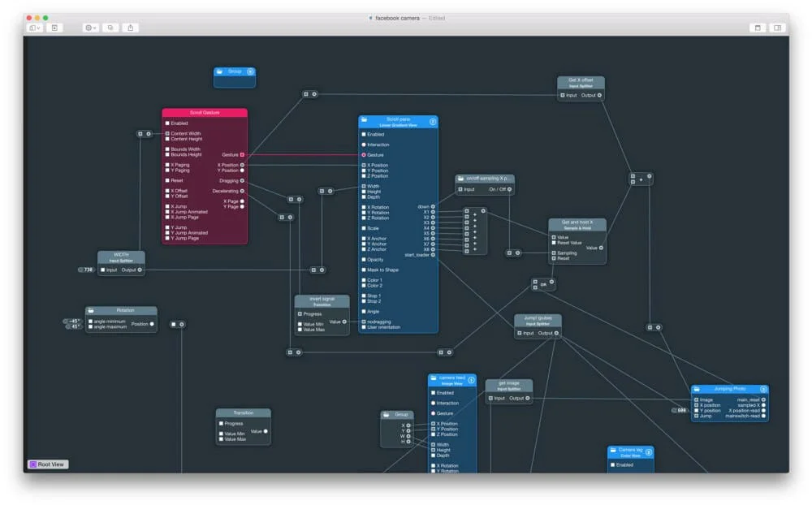
Task: Select the Scroll Gesture patch title
Action: (x=205, y=112)
